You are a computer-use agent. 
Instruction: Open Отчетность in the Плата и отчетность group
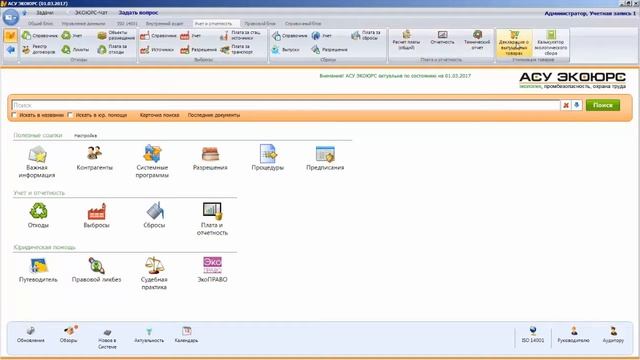pyautogui.click(x=442, y=38)
